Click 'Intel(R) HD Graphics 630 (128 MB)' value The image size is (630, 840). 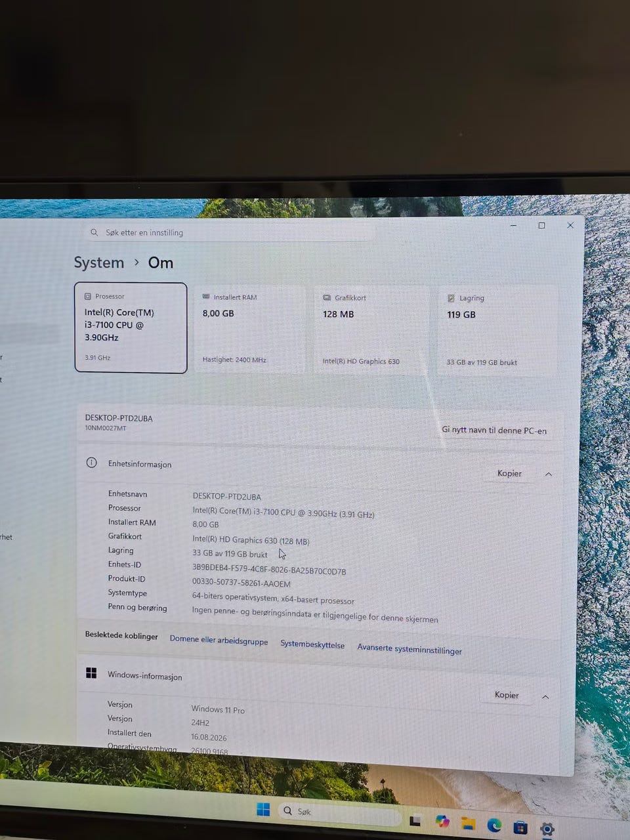(x=251, y=540)
